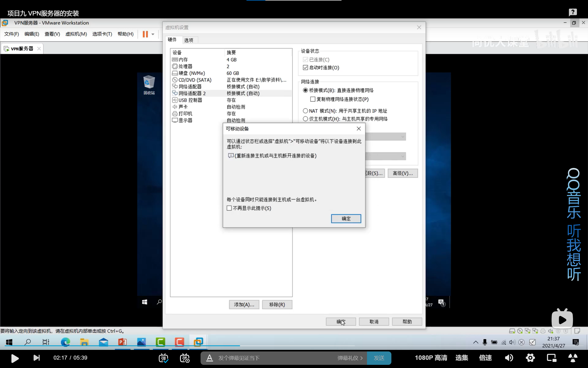Open the help question mark icon
The width and height of the screenshot is (588, 368).
pos(573,12)
